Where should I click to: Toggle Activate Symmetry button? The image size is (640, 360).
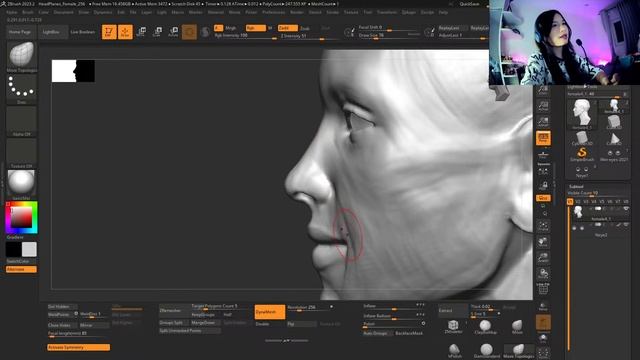pos(78,347)
